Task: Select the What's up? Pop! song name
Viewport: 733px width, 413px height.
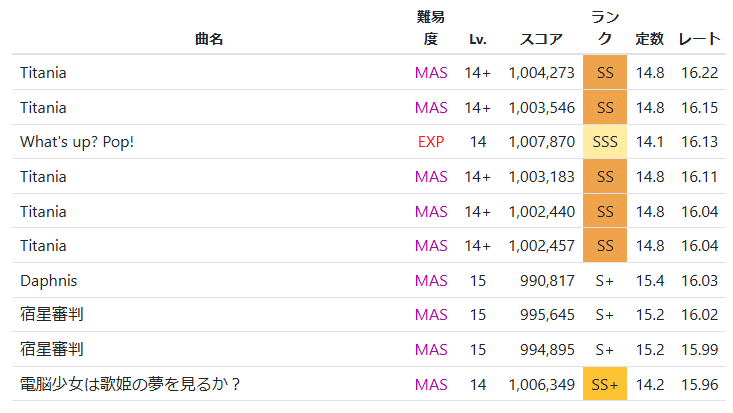Action: coord(77,142)
